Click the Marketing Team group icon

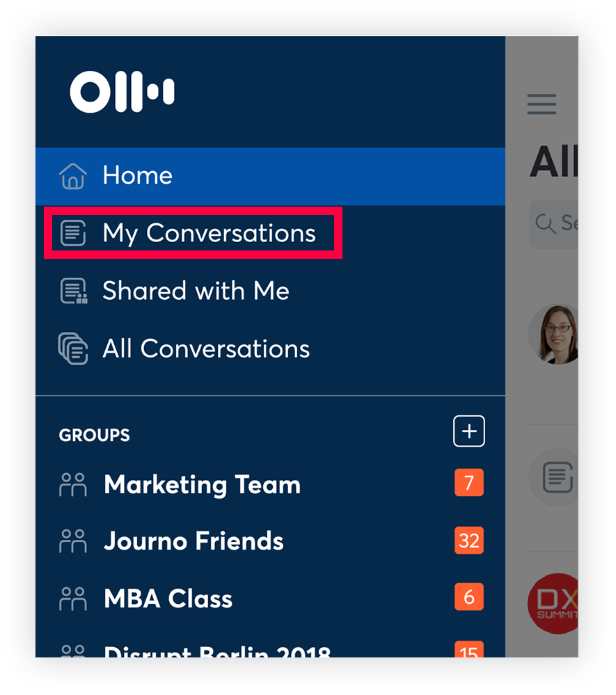click(x=73, y=484)
